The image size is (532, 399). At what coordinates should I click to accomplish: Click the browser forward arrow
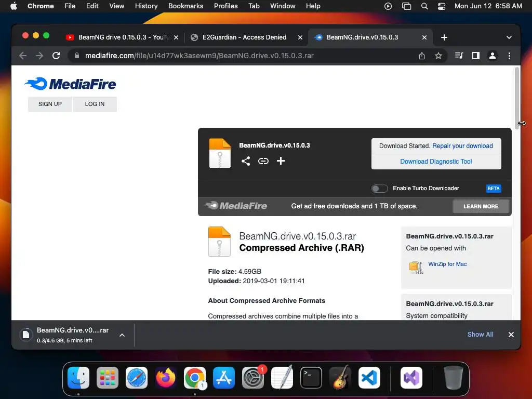point(39,56)
